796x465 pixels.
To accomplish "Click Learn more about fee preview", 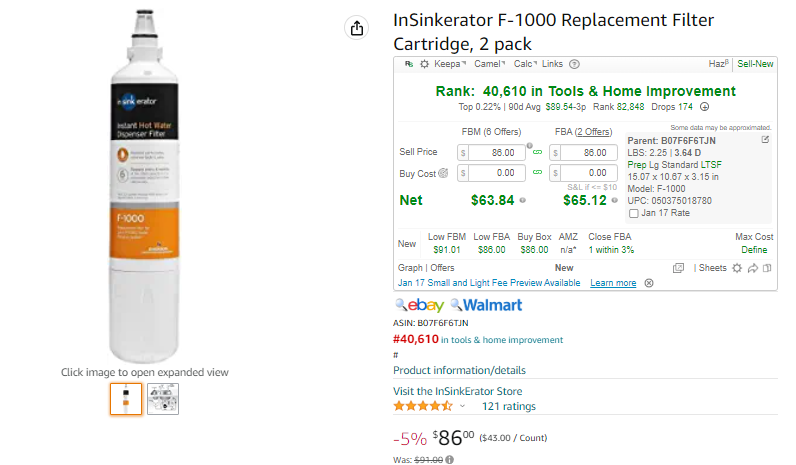I will click(613, 283).
